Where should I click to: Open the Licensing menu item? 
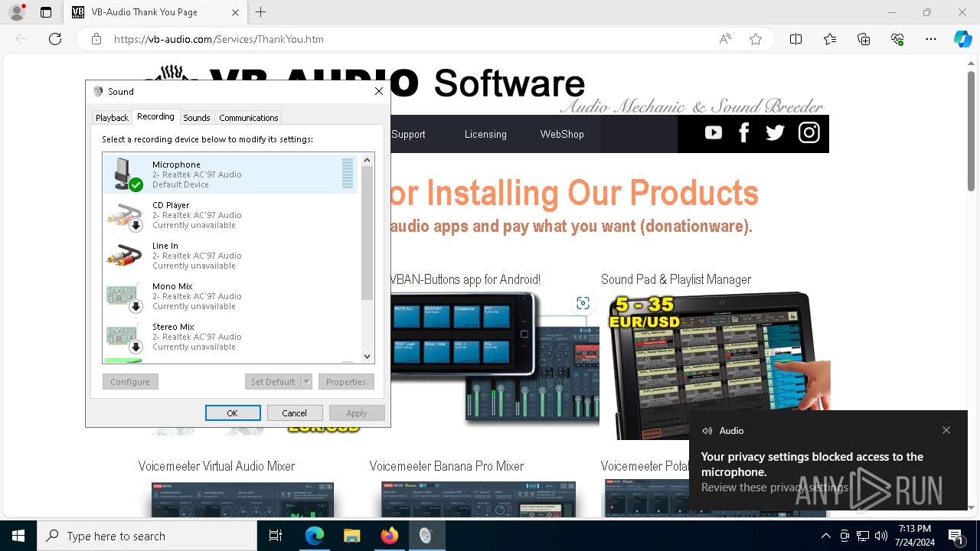pyautogui.click(x=485, y=134)
